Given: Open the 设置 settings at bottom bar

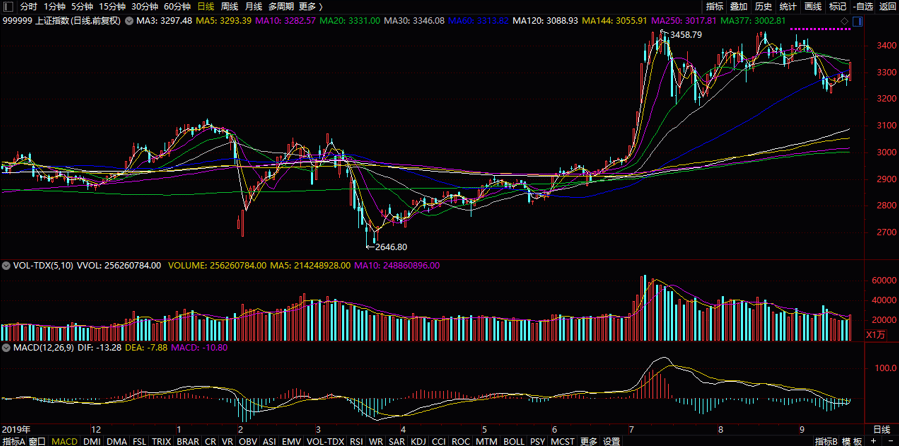Looking at the screenshot, I should 611,441.
